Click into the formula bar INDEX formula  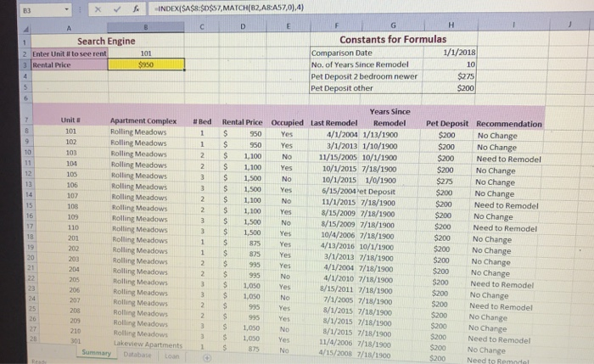pos(229,8)
